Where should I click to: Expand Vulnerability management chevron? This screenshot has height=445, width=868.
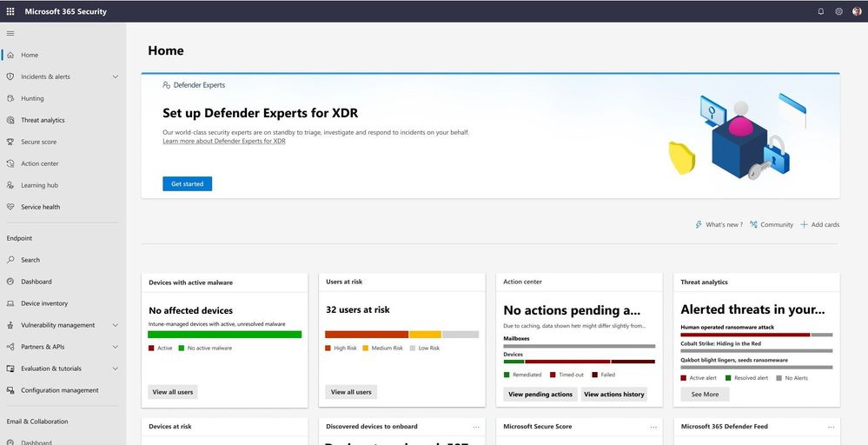click(116, 325)
